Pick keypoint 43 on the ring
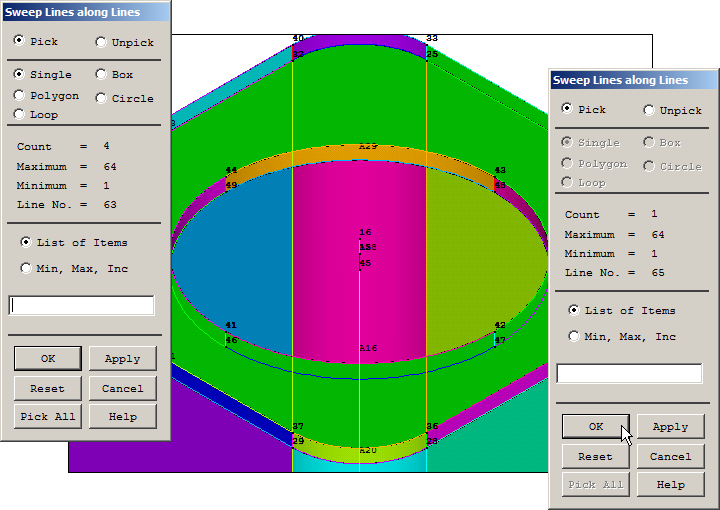The width and height of the screenshot is (720, 510). [x=500, y=170]
